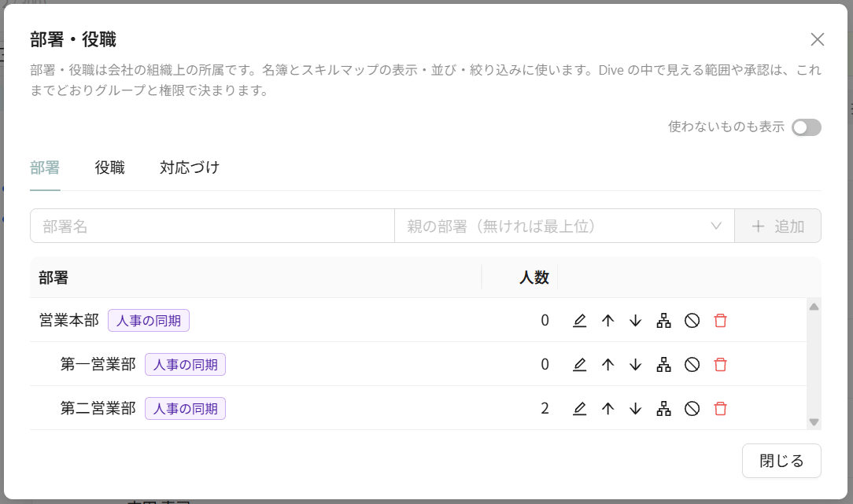The image size is (853, 504).
Task: Click 人事の同期 tag on 営業本部
Action: click(149, 321)
